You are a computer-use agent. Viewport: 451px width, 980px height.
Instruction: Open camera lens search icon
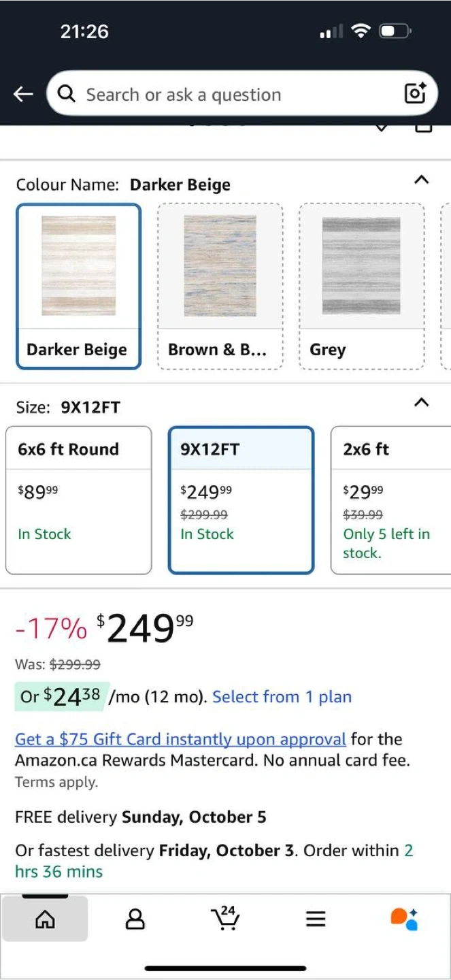(415, 93)
